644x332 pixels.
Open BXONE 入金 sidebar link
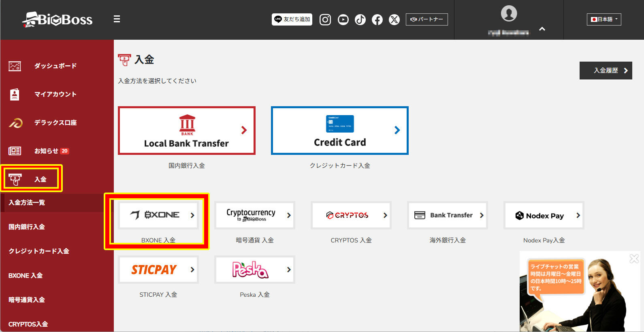tap(26, 276)
